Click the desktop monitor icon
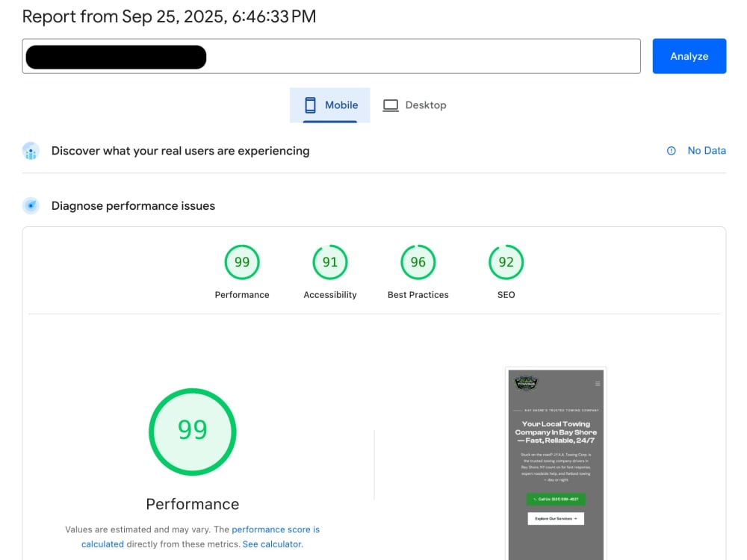The height and width of the screenshot is (560, 747). [x=391, y=105]
